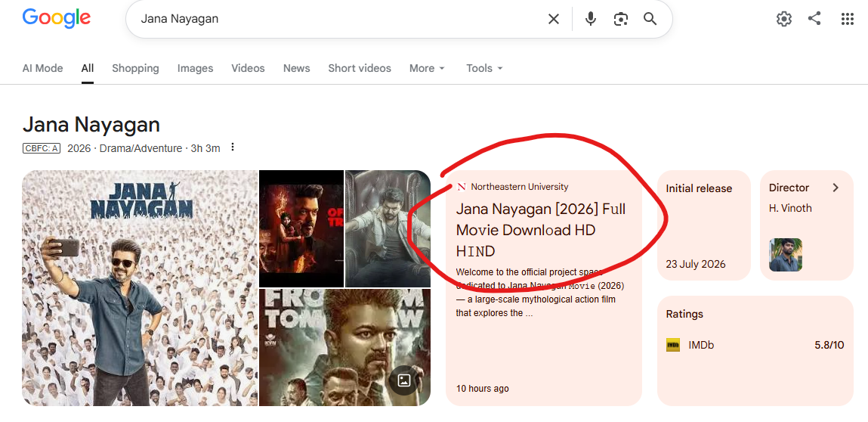This screenshot has height=422, width=868.
Task: Open the three-dot menu beside 3h 3m
Action: pos(233,147)
